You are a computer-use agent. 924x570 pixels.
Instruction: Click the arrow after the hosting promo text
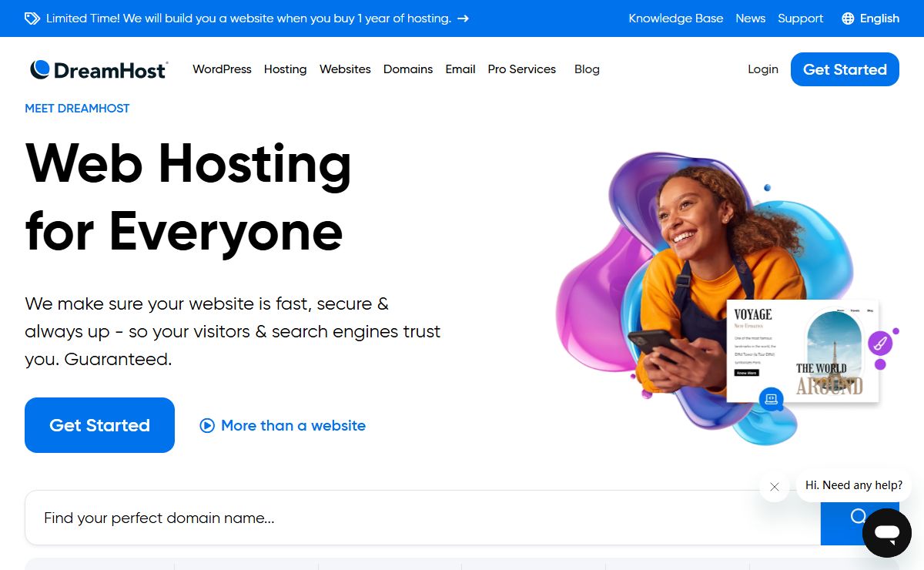pos(463,18)
